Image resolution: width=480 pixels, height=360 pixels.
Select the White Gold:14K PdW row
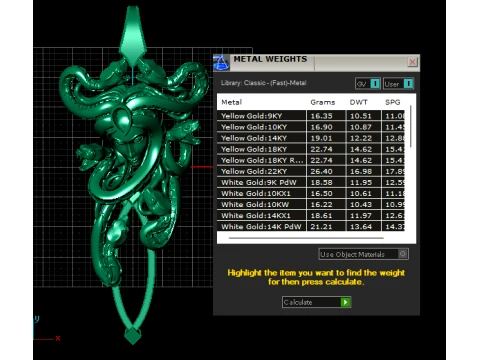[311, 226]
